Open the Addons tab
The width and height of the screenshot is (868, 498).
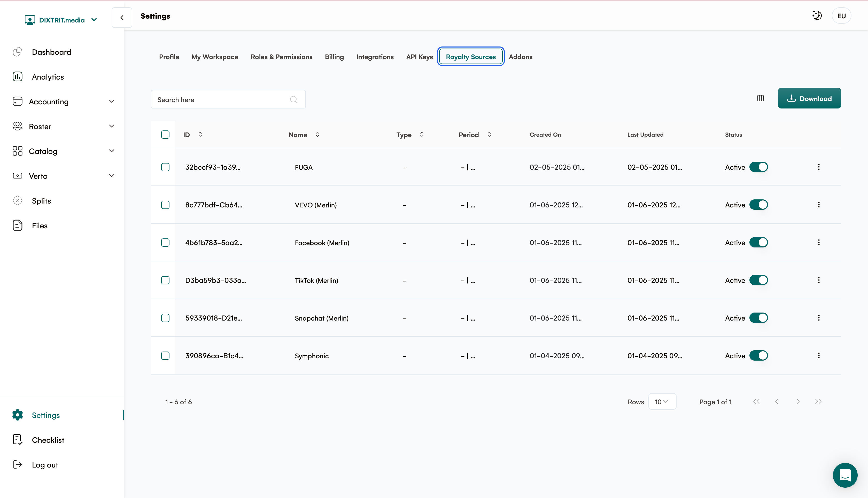pos(520,57)
